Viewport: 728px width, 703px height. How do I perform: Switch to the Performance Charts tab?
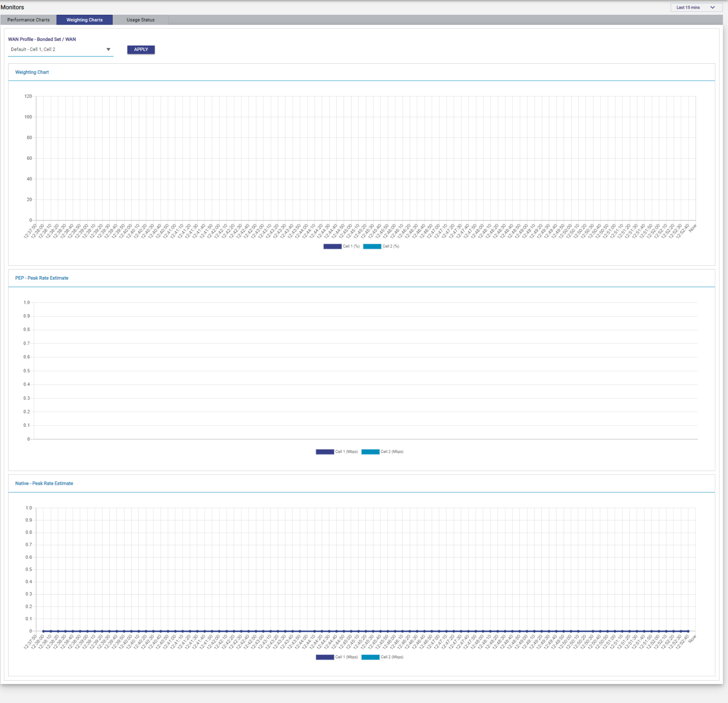pos(29,20)
